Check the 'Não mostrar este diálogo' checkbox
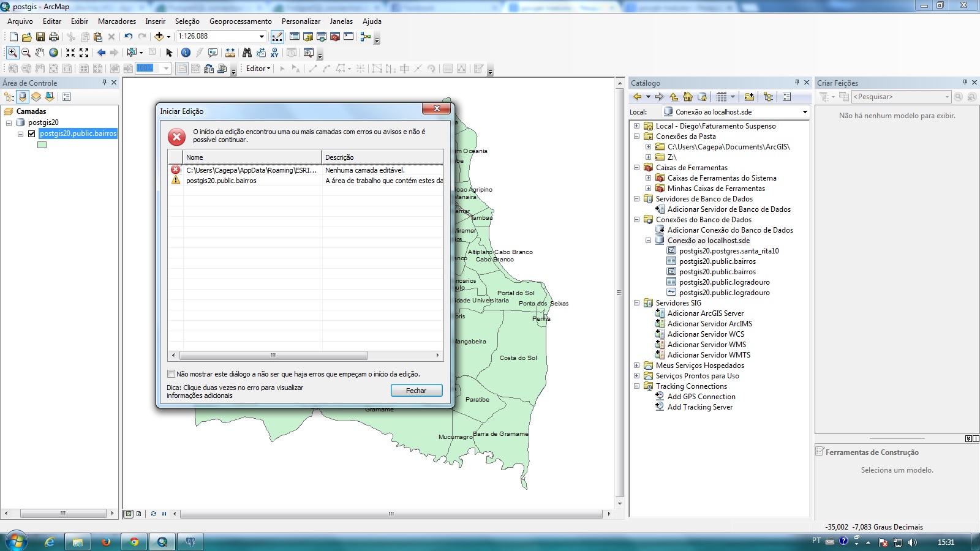This screenshot has width=980, height=551. pos(171,374)
